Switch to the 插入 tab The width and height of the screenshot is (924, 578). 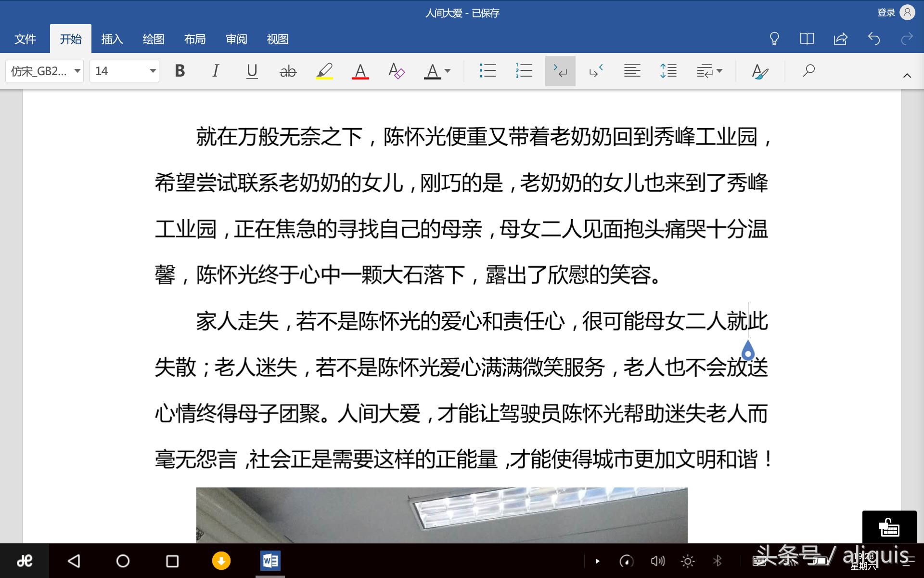(112, 39)
